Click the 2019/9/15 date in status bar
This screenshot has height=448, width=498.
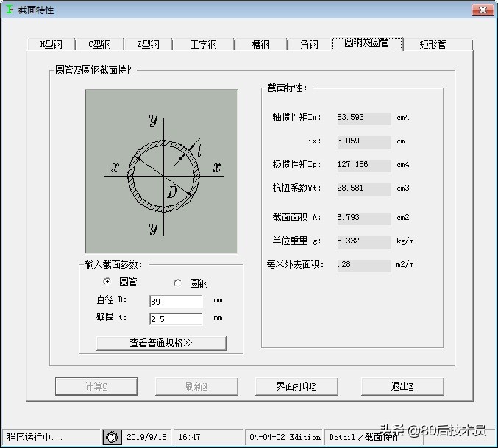point(146,437)
